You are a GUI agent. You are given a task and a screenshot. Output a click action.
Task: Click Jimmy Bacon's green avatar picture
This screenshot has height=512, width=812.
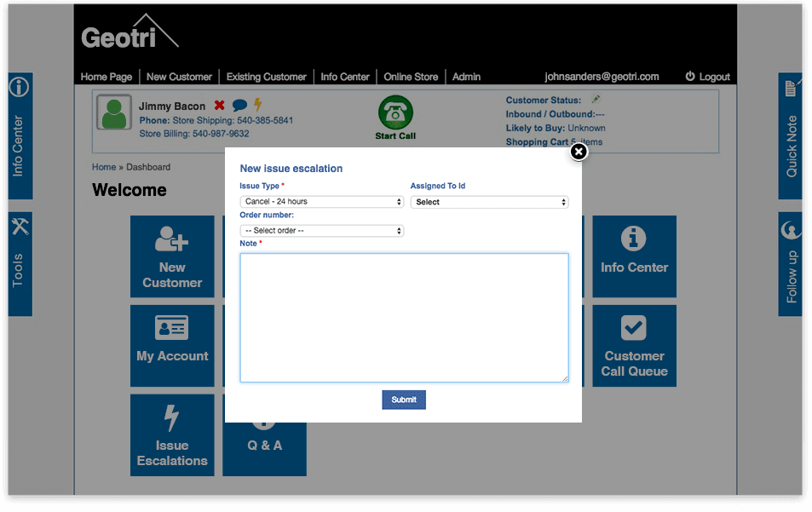click(114, 112)
